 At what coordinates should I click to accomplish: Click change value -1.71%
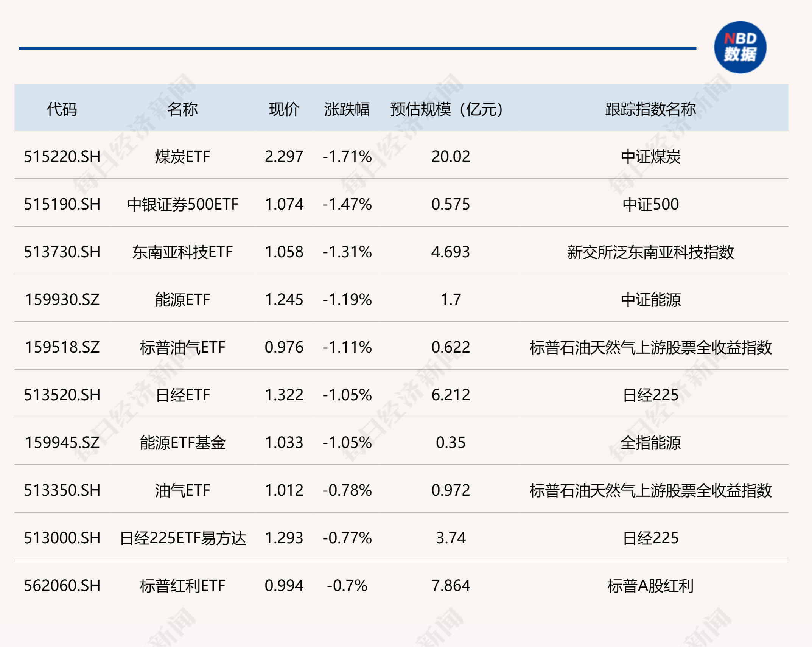[347, 157]
